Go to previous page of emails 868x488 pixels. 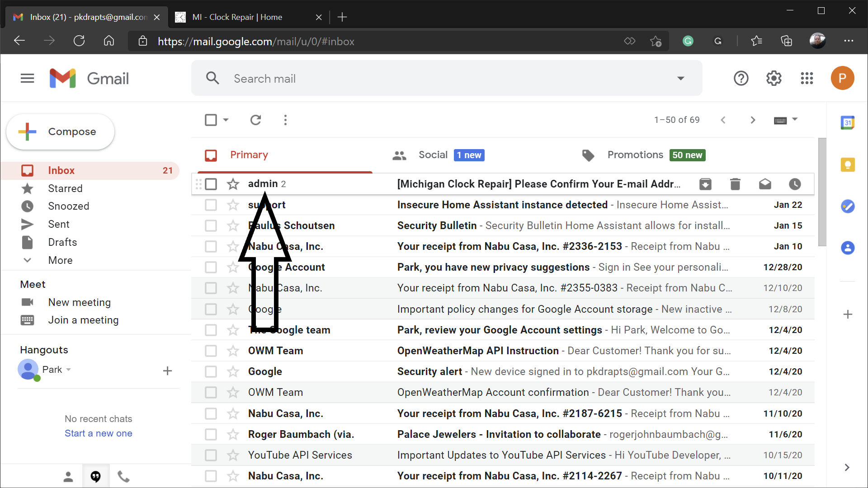[x=723, y=120]
